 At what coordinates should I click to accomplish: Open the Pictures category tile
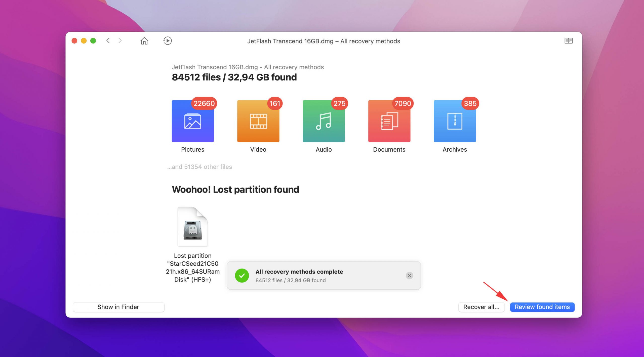coord(193,121)
